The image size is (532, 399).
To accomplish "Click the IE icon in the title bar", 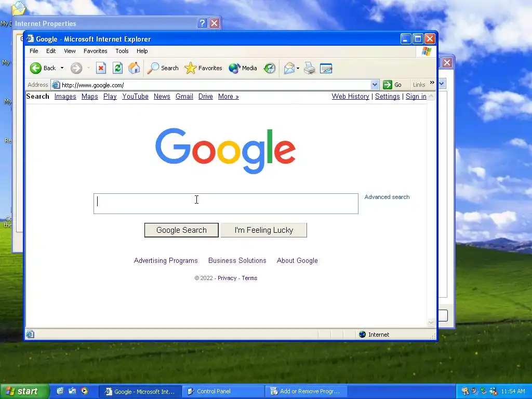I will (x=30, y=38).
